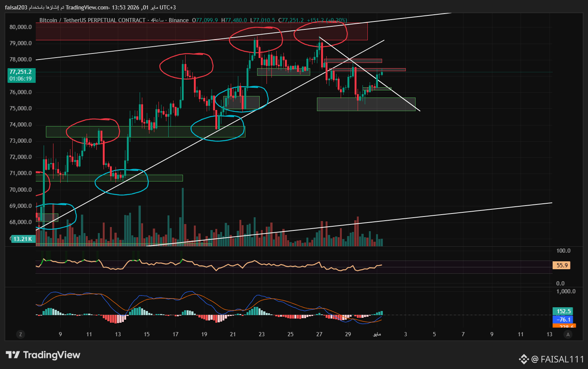
Task: Click the MACD scale label 1,000.0
Action: [x=566, y=291]
